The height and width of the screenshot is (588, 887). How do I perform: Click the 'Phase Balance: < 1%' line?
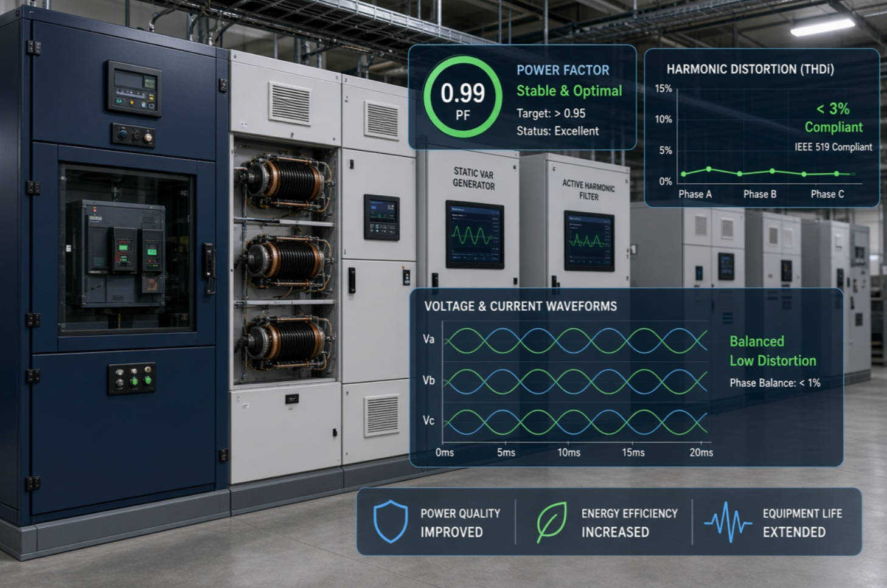(775, 383)
